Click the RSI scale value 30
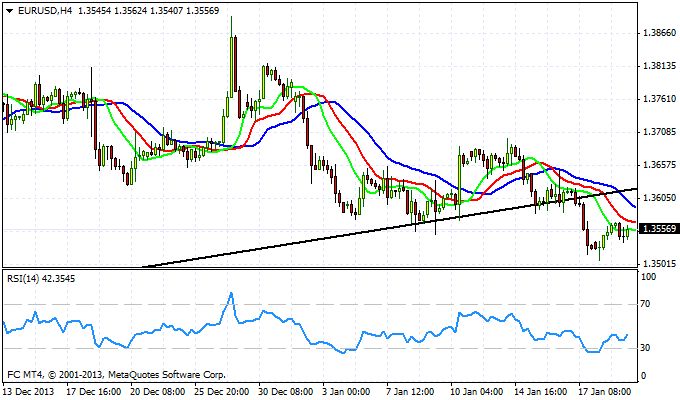 [646, 348]
